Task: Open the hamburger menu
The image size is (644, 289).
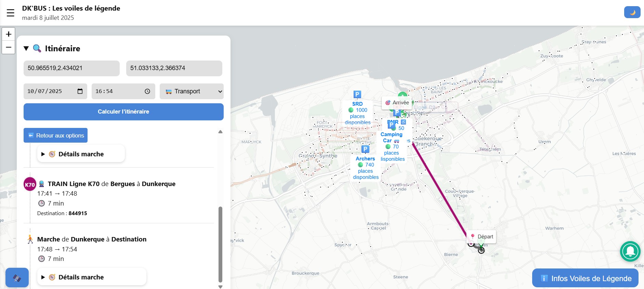Action: point(11,13)
